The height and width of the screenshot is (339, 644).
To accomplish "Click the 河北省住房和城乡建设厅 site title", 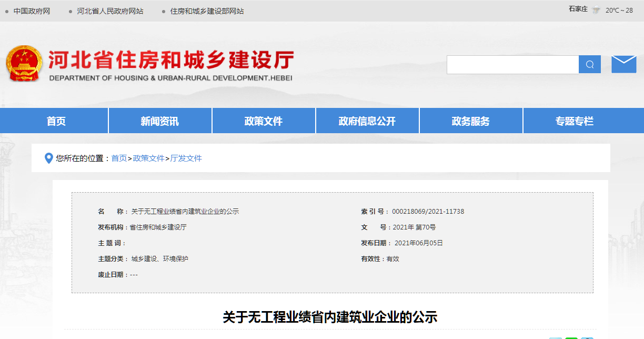I will click(x=171, y=61).
